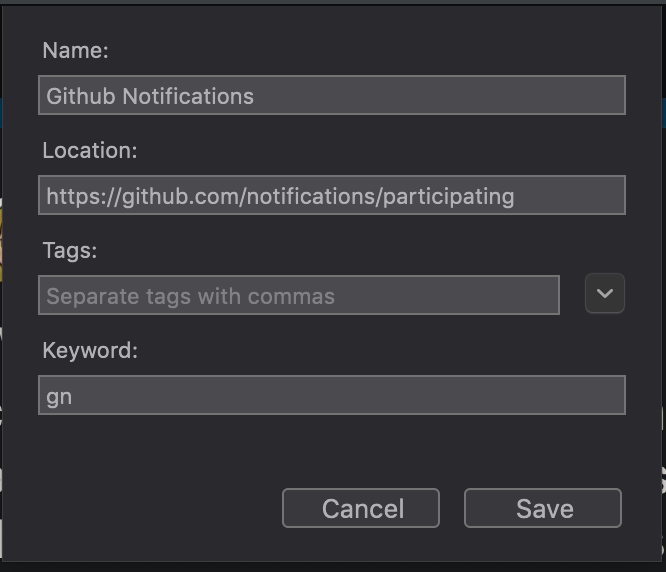Save the bookmark changes
Screen dimensions: 666x572
click(x=543, y=508)
